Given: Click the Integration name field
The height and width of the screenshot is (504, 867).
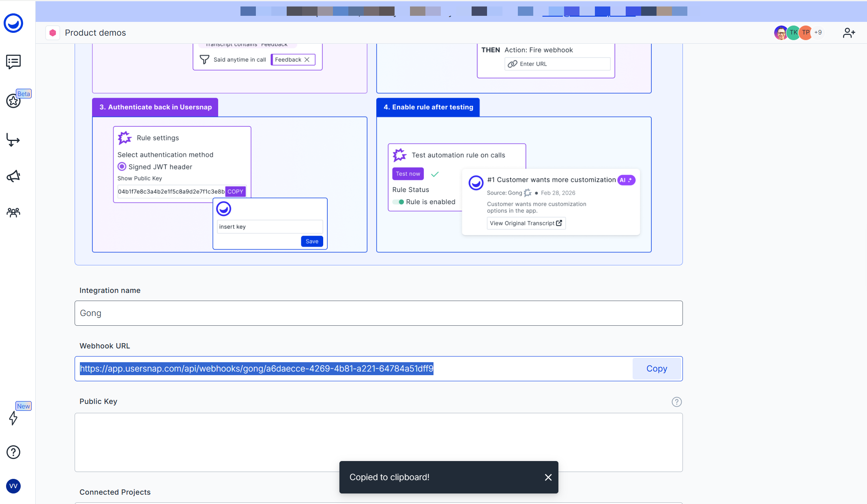Looking at the screenshot, I should point(378,313).
